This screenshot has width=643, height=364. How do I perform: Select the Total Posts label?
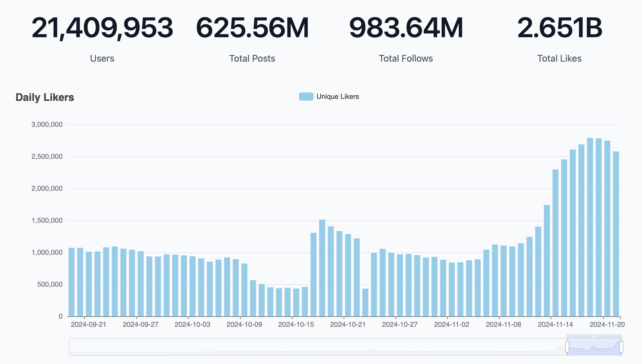click(252, 58)
